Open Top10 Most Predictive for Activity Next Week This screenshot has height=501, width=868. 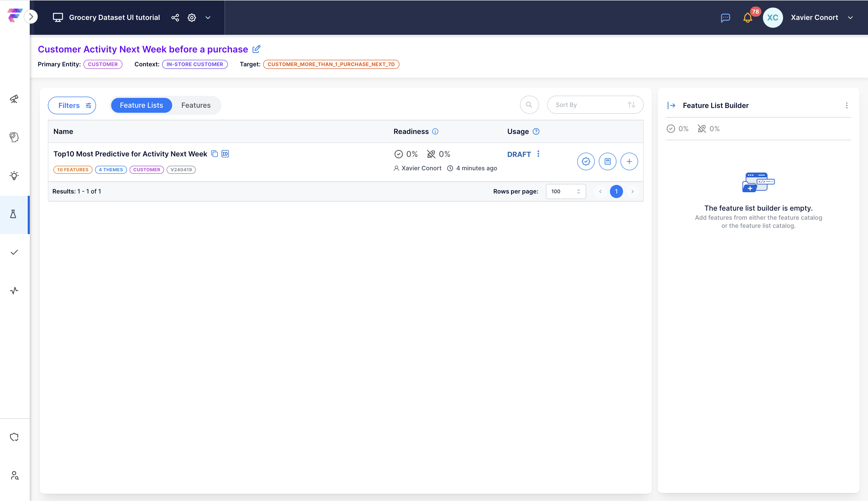[x=130, y=154]
